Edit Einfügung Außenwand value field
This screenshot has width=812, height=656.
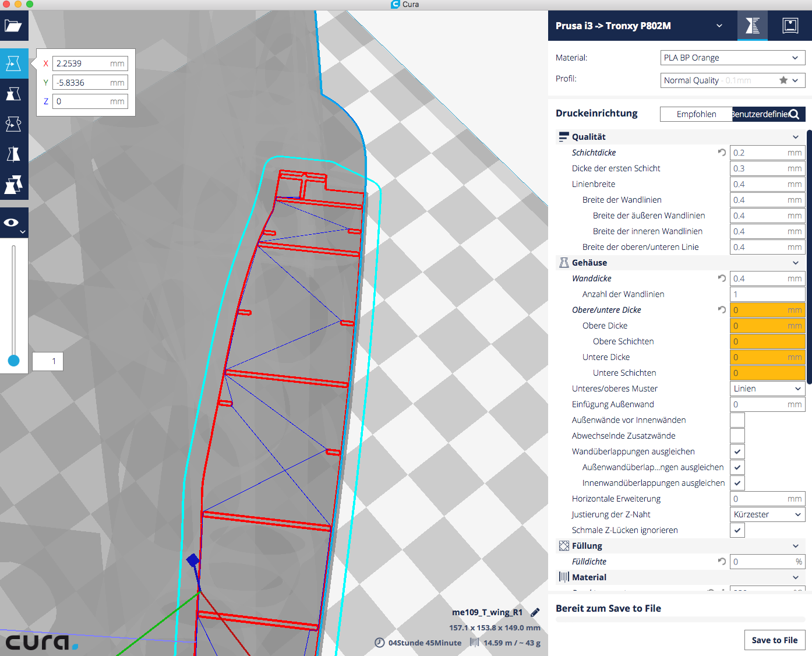[768, 404]
